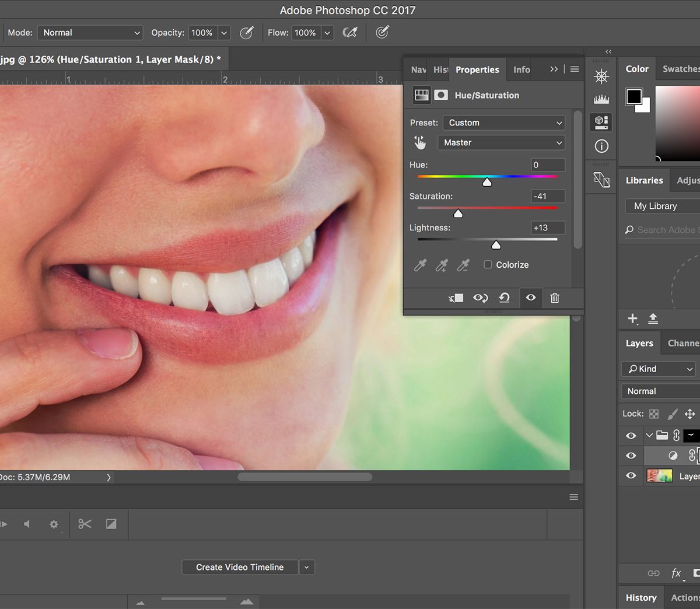Hide the layer group
Screen dimensions: 700x609
[x=631, y=436]
